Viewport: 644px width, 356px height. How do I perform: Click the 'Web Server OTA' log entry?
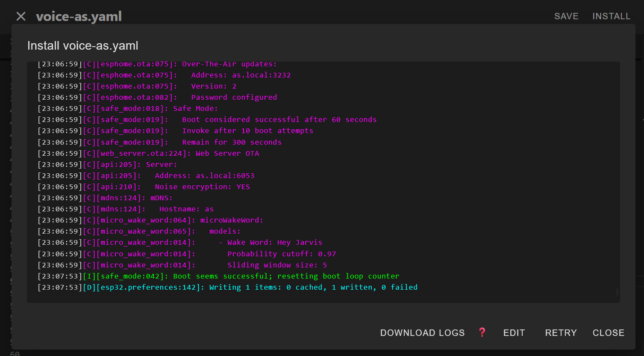coord(227,154)
